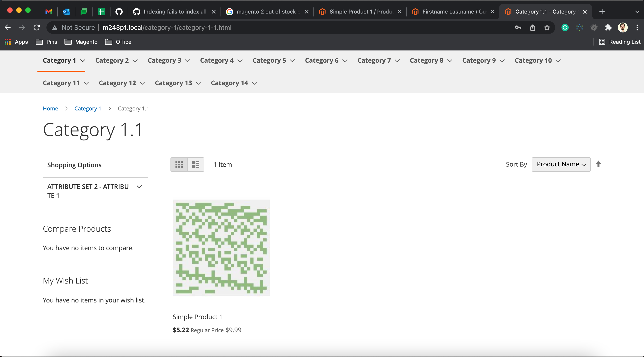Reload the current page

(x=37, y=27)
